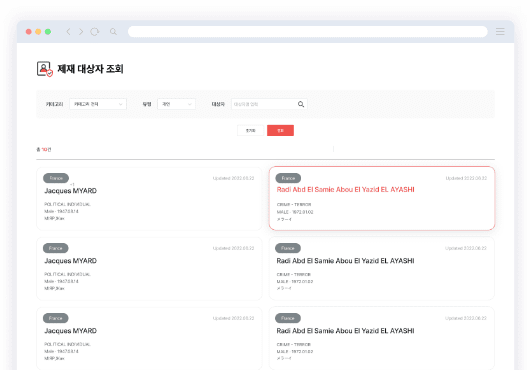Open the browser hamburger menu

point(500,31)
